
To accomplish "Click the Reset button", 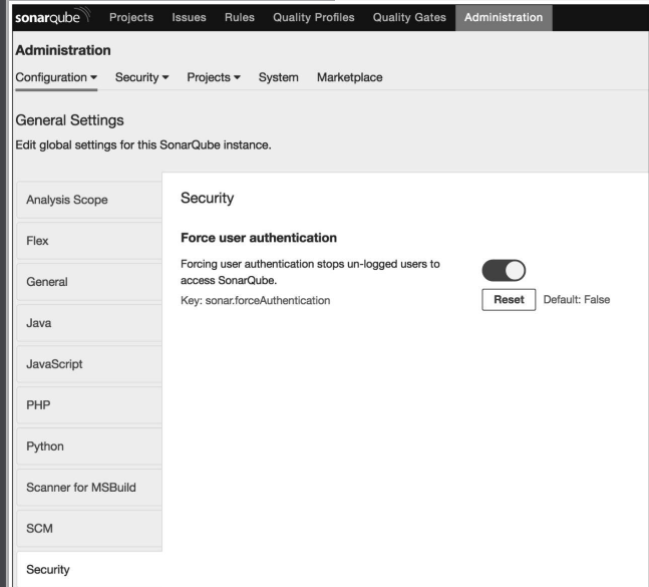I will pyautogui.click(x=509, y=300).
